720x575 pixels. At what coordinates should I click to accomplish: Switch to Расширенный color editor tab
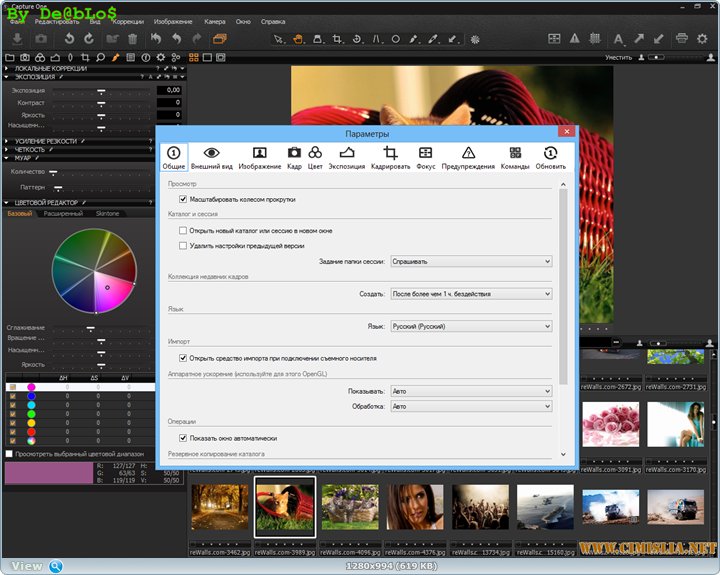click(x=63, y=214)
